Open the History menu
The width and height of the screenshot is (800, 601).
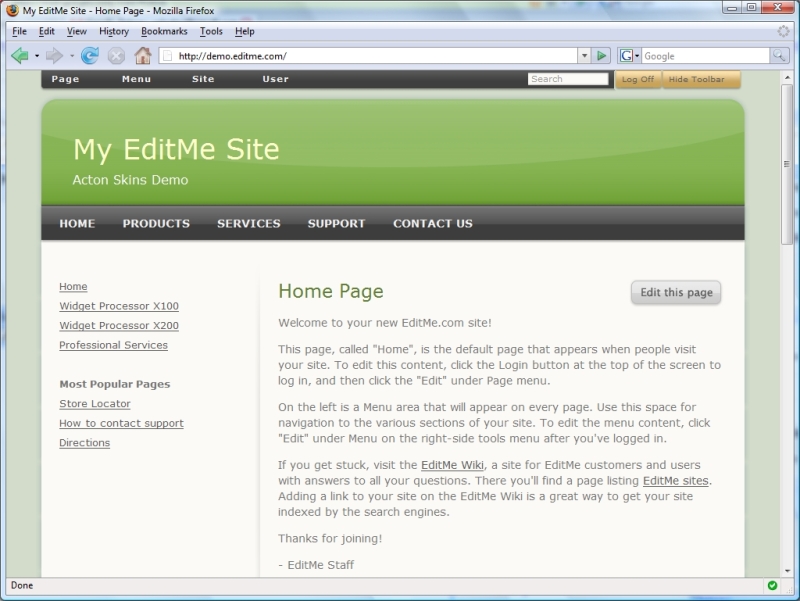coord(114,31)
